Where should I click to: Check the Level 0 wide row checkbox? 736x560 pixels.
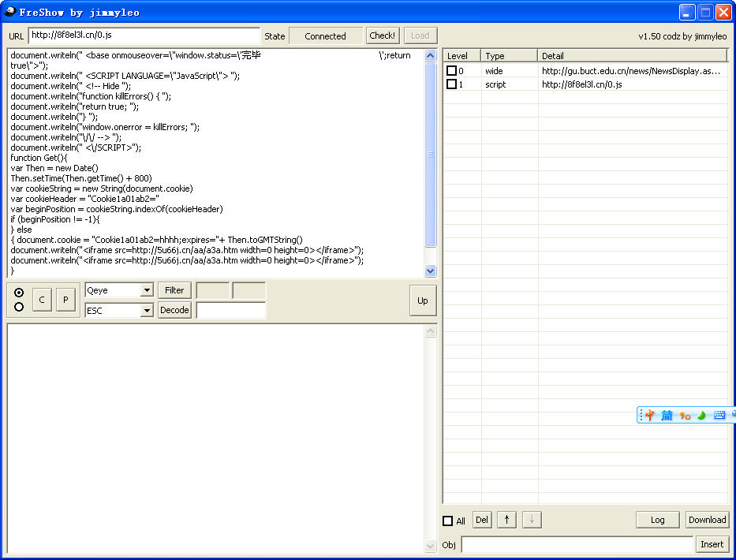click(x=451, y=71)
